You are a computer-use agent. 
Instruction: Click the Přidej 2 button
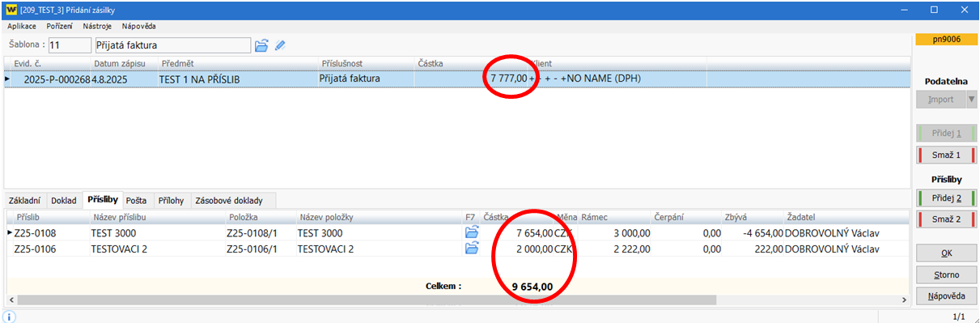947,198
